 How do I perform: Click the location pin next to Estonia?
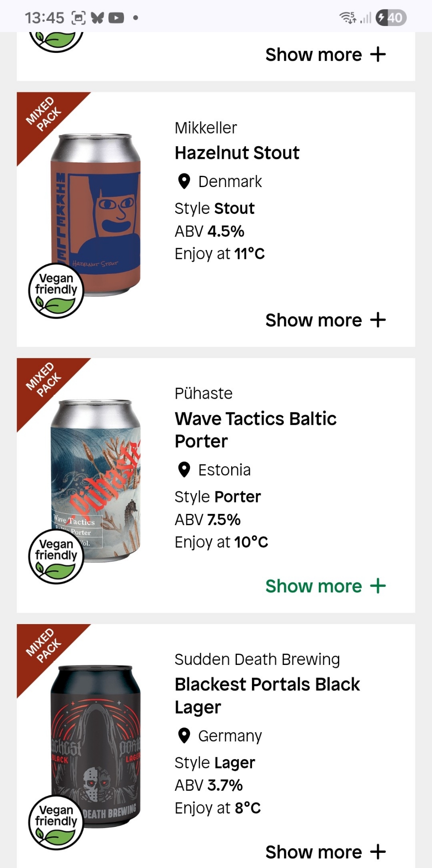coord(184,470)
